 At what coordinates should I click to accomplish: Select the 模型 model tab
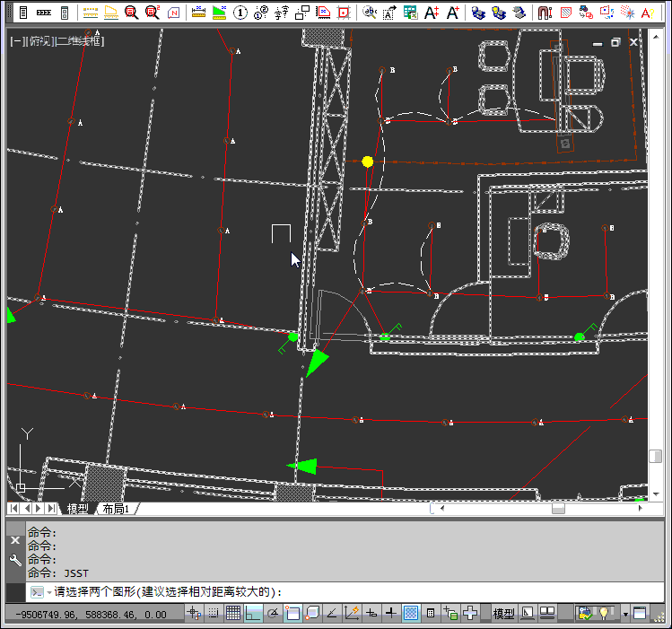(78, 509)
